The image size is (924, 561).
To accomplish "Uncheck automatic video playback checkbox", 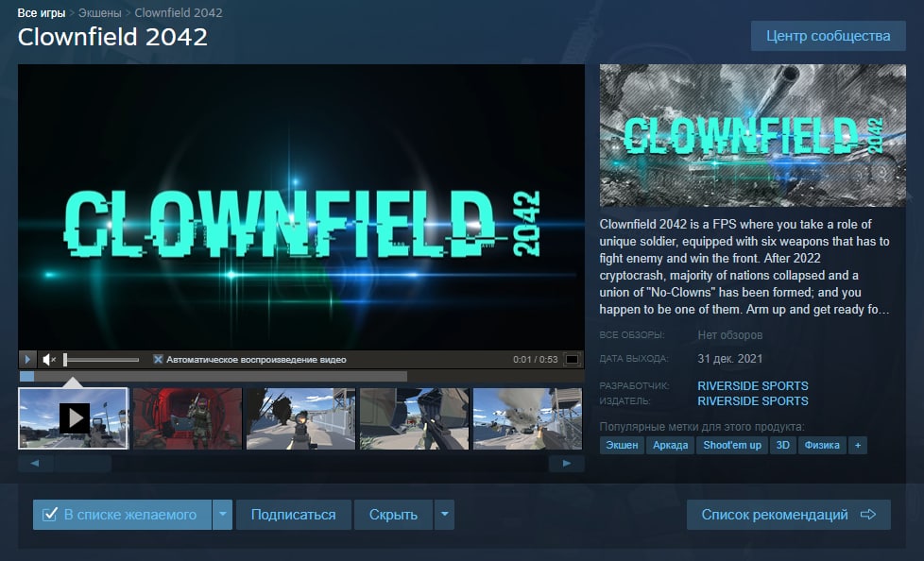I will pos(158,359).
